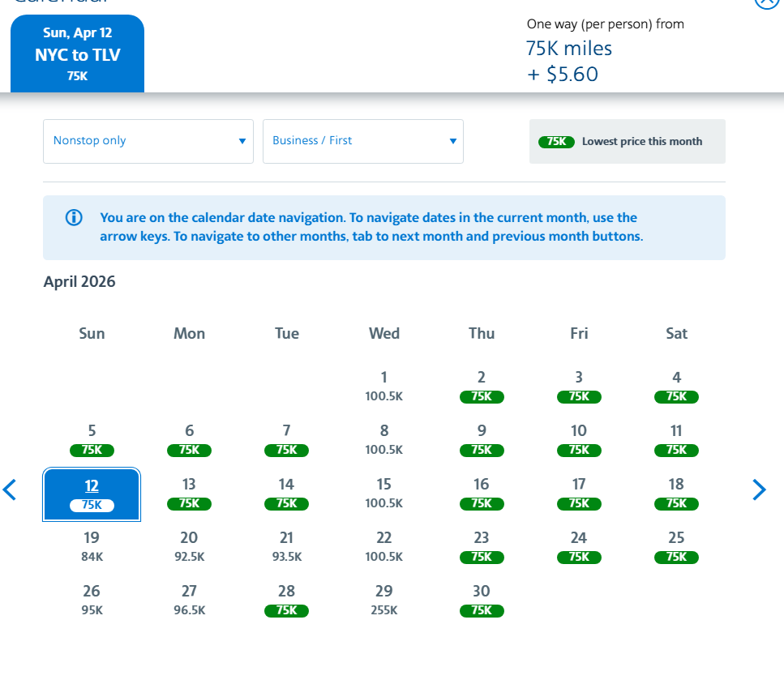
Task: Open the Business / First cabin dropdown
Action: click(x=363, y=141)
